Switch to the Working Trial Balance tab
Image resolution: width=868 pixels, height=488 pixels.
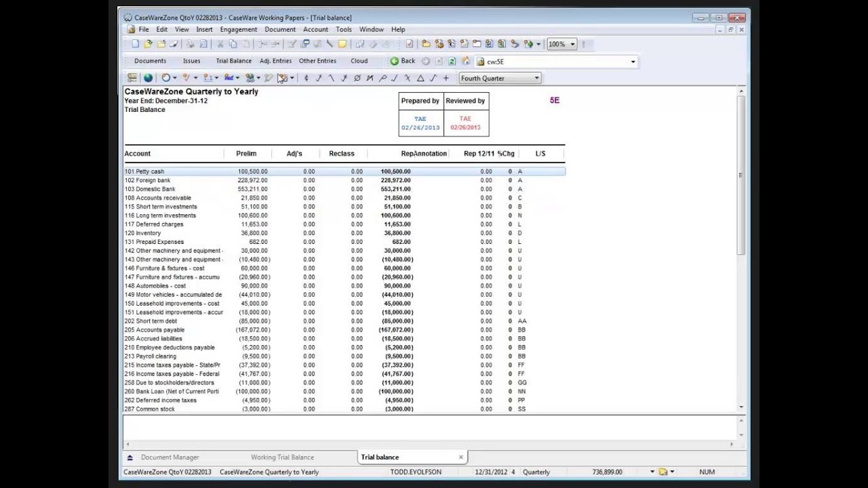(282, 457)
